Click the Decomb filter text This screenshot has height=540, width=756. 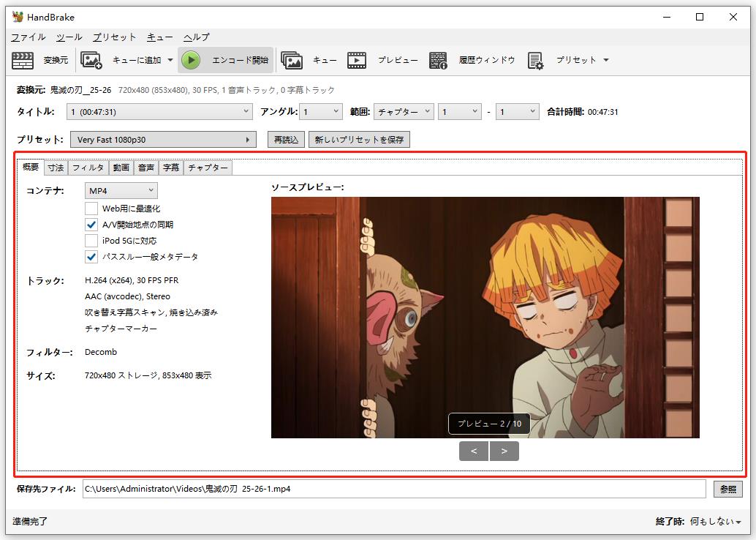click(x=101, y=352)
